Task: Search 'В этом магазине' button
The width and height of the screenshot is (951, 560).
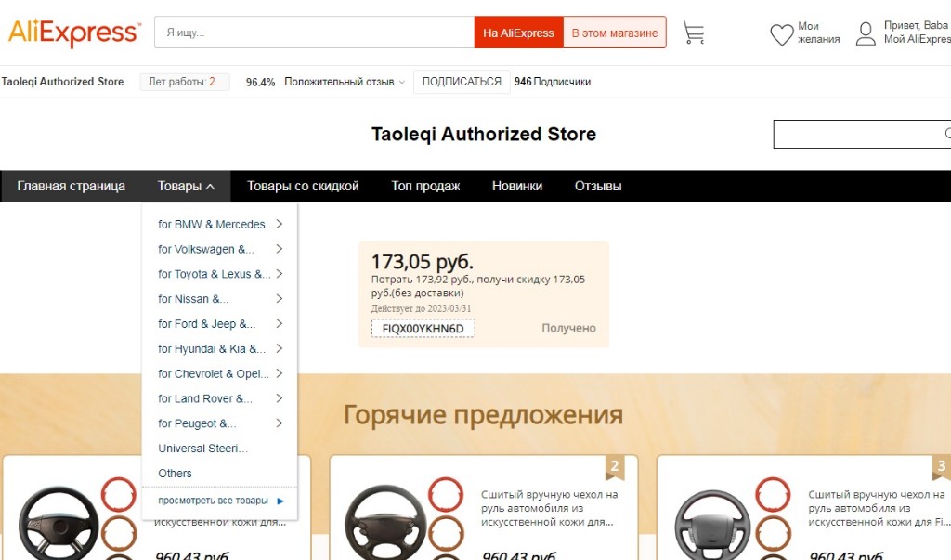Action: 615,33
